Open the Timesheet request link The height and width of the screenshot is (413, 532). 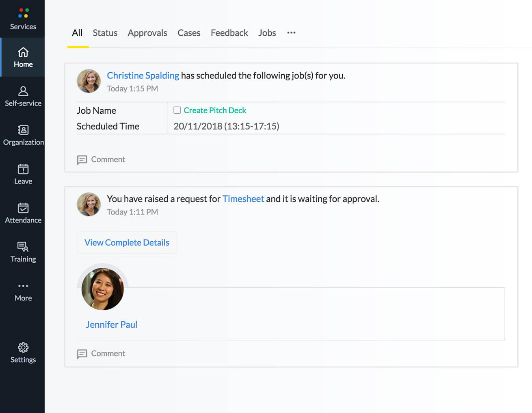pos(243,199)
